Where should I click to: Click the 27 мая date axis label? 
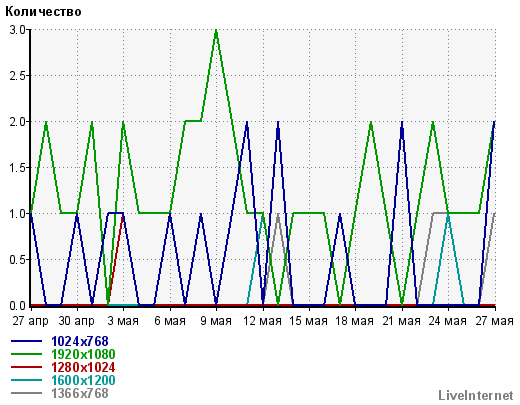pos(494,321)
